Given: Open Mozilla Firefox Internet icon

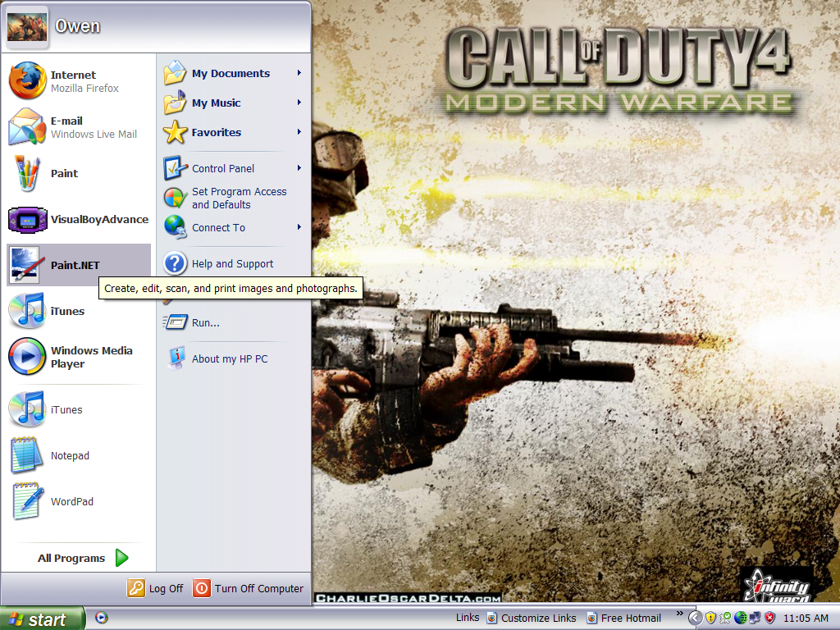Looking at the screenshot, I should [x=27, y=80].
